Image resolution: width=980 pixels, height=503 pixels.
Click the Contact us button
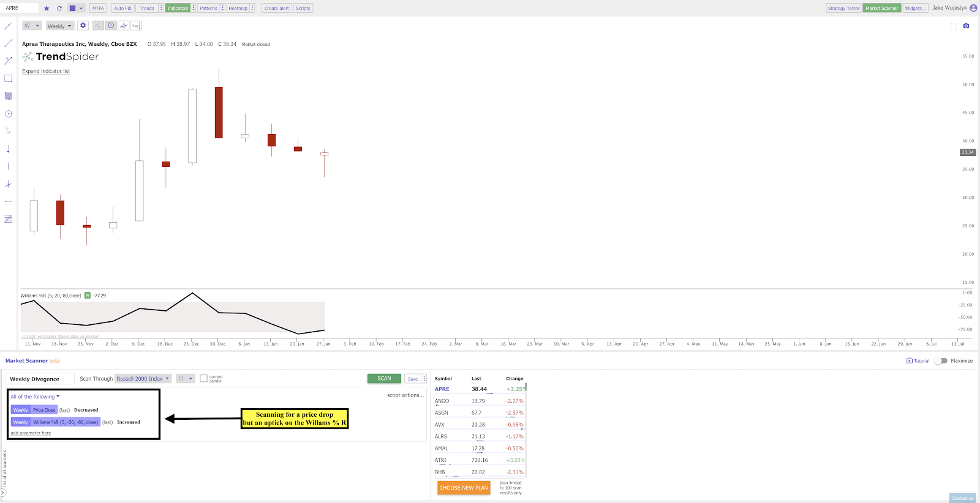point(962,498)
